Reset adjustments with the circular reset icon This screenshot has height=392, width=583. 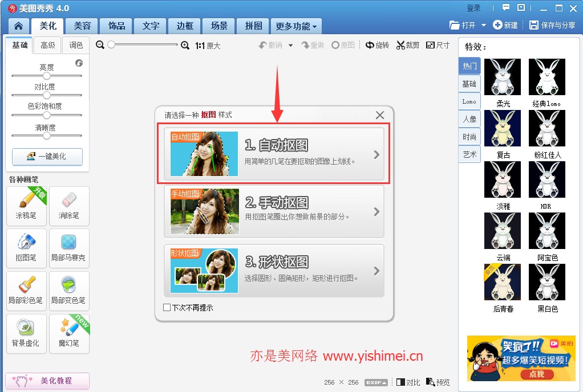(79, 63)
